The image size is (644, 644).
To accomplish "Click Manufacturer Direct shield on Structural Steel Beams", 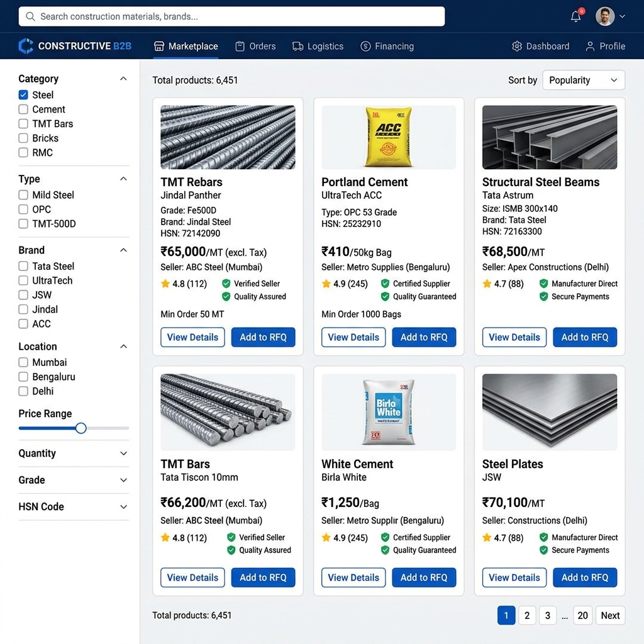I will click(544, 284).
